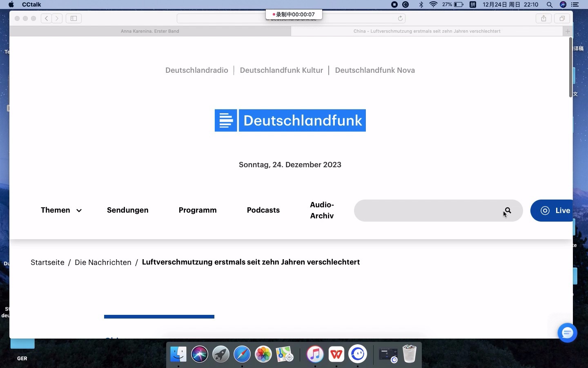Open Audio-Archiv in the navigation
Screen dimensions: 588x368
click(322, 210)
